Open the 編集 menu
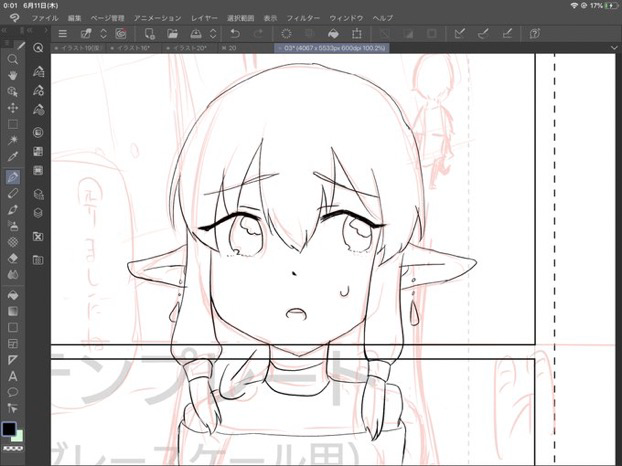The image size is (622, 466). coord(74,18)
